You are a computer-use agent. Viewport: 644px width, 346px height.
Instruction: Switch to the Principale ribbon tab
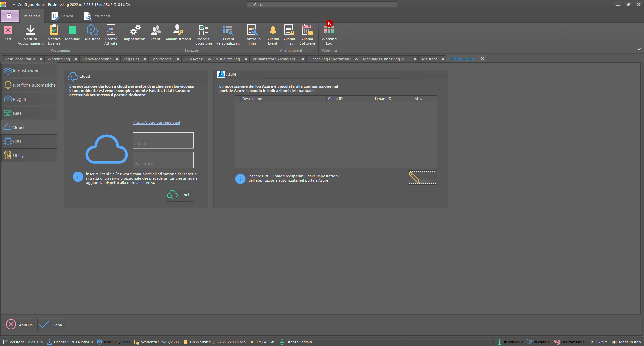click(x=32, y=16)
